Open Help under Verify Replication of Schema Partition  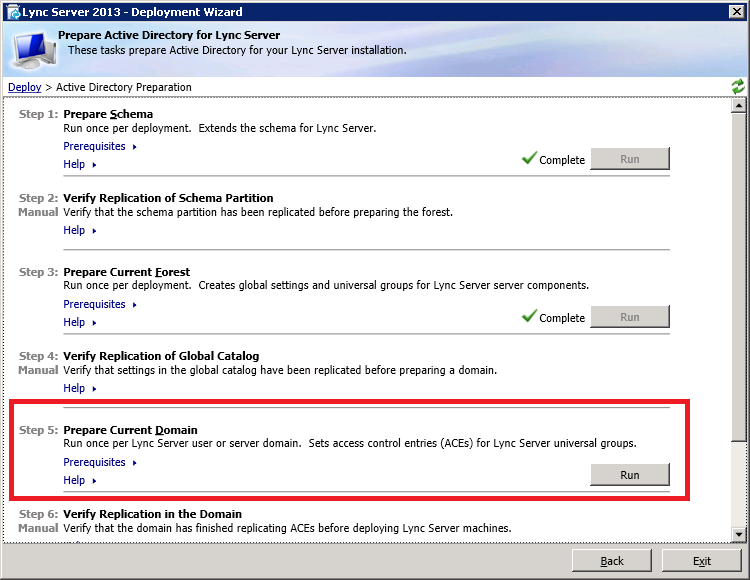coord(80,230)
